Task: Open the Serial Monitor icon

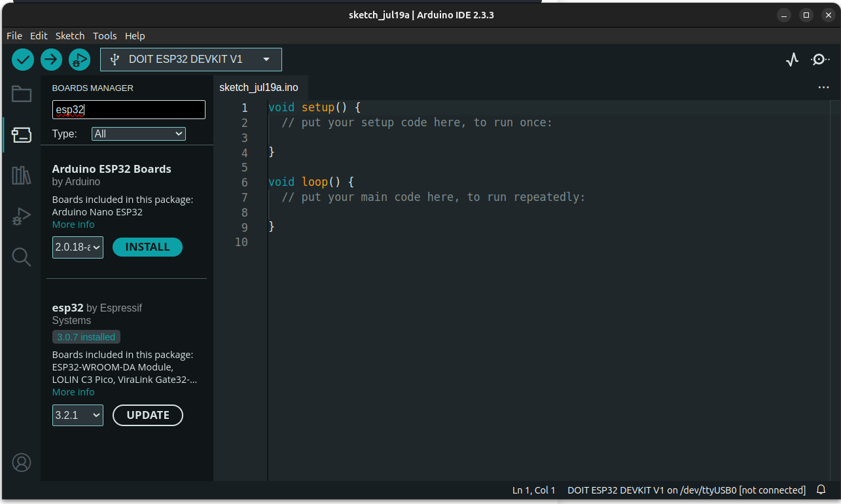Action: 820,60
